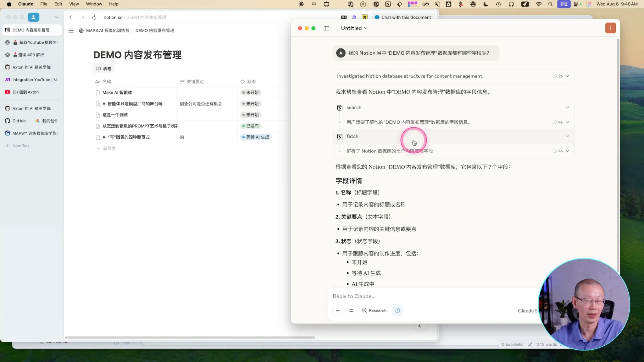Open Notion hamburger sidebar menu icon
This screenshot has height=362, width=644.
pos(71,30)
